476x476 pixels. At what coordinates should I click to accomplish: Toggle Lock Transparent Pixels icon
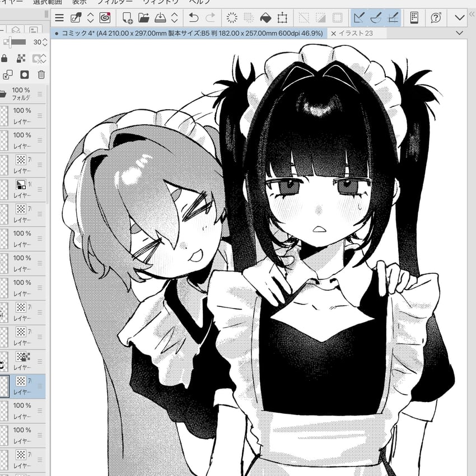pos(21,58)
